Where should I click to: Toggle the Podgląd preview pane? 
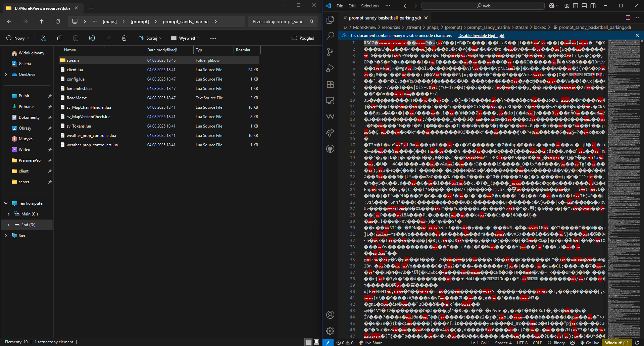tap(303, 38)
